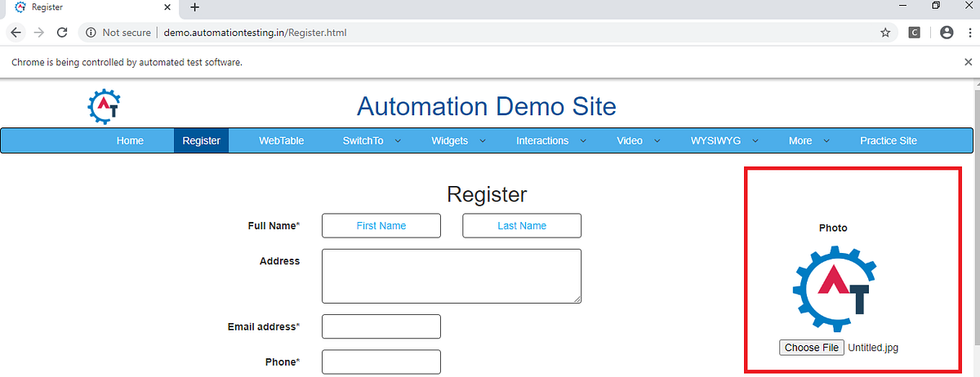Expand the More dropdown chevron
980x377 pixels.
click(826, 140)
